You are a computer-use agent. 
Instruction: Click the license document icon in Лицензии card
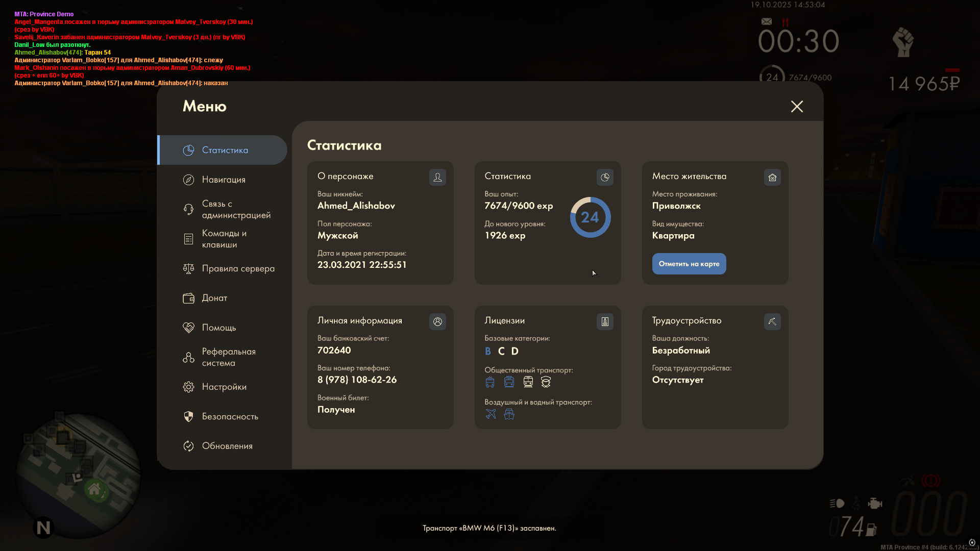click(605, 321)
